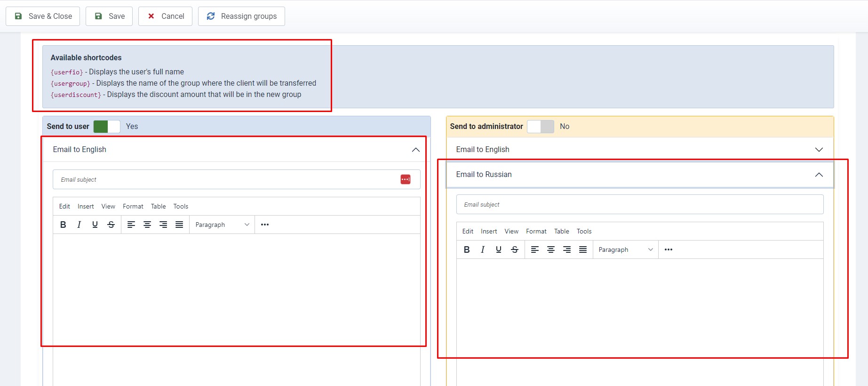Enable the Send to administrator switch

[x=540, y=127]
